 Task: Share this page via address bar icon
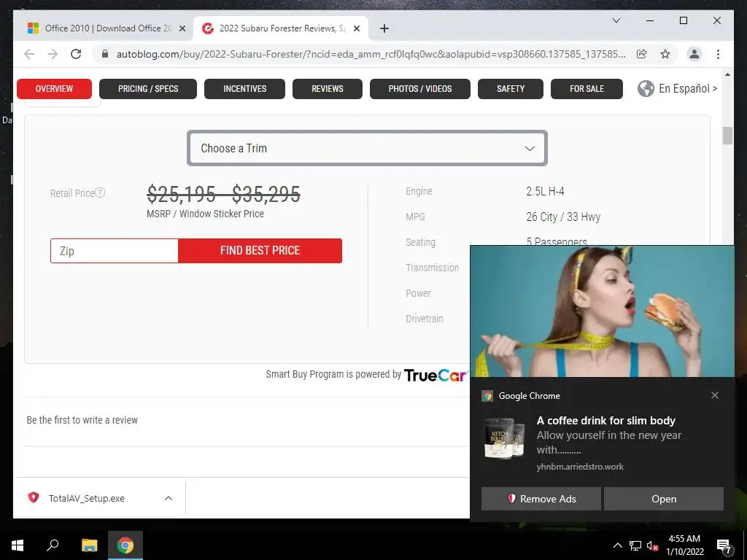click(x=642, y=54)
